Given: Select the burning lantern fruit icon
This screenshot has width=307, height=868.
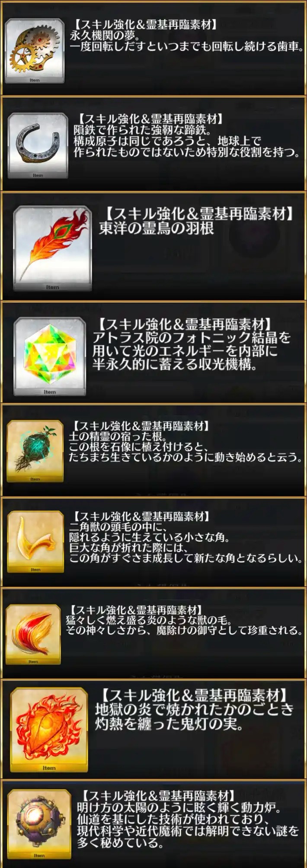Looking at the screenshot, I should coord(49,730).
